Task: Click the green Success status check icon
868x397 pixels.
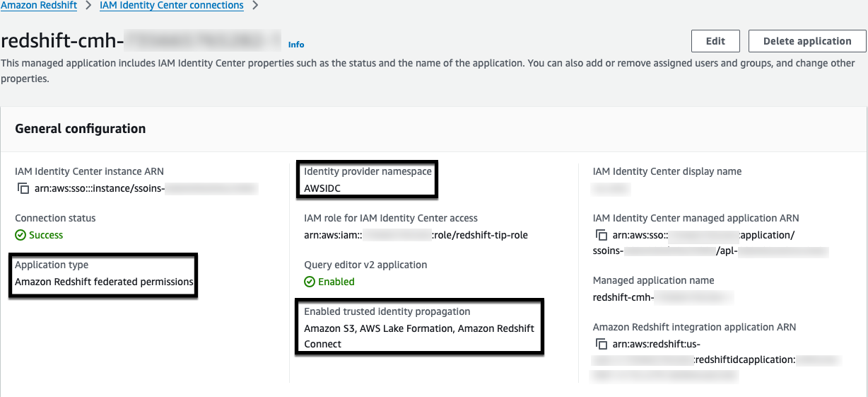Action: click(20, 235)
